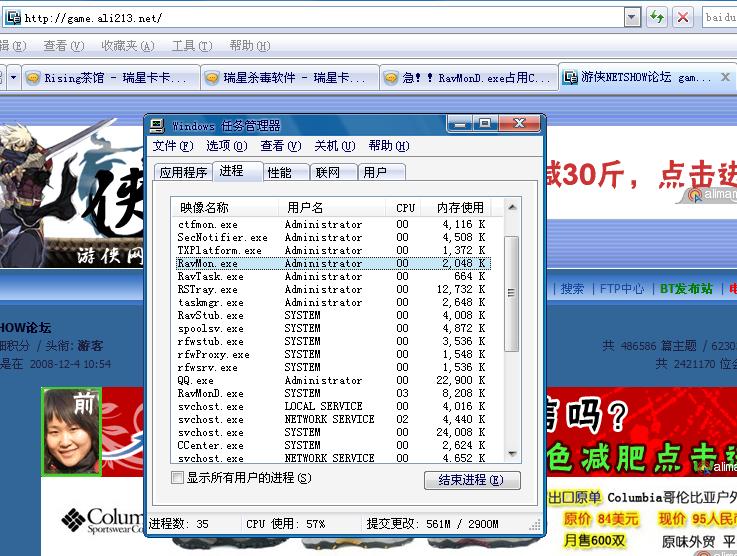Select the rfwProxy.exe process row
737x556 pixels.
[x=333, y=354]
